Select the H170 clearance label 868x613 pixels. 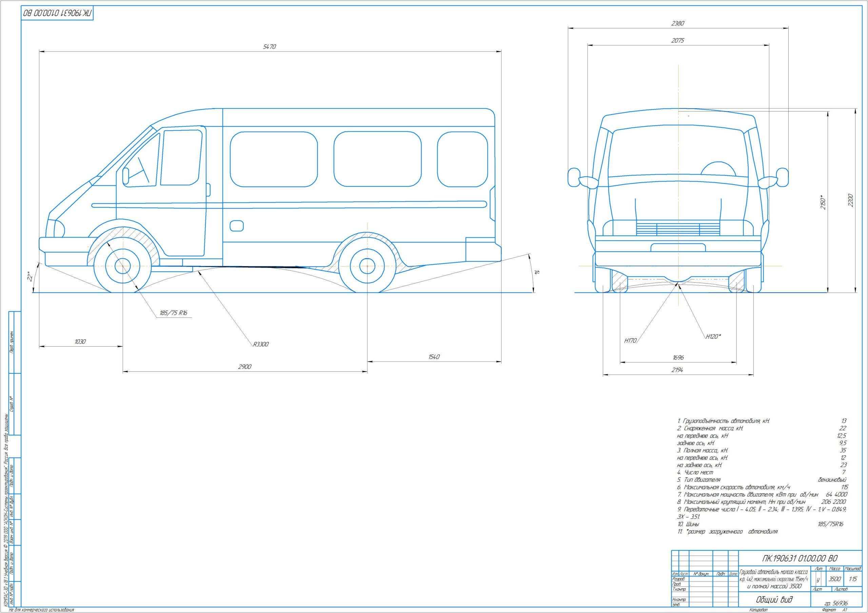click(x=631, y=341)
